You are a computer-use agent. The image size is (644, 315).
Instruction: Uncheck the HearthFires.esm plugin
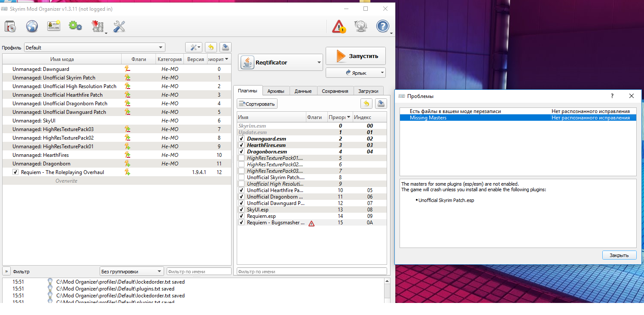242,145
